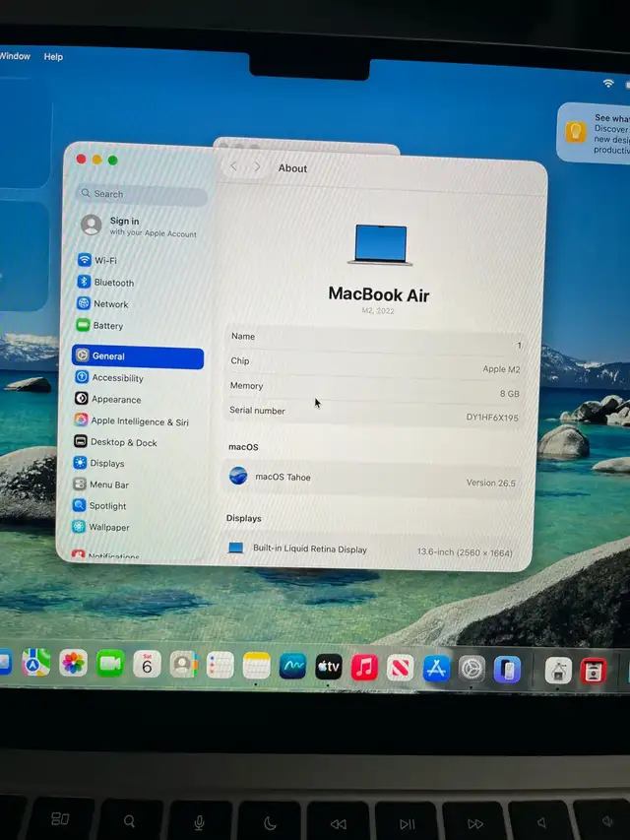630x840 pixels.
Task: Click the Built-in Liquid Retina Display row
Action: (x=370, y=549)
